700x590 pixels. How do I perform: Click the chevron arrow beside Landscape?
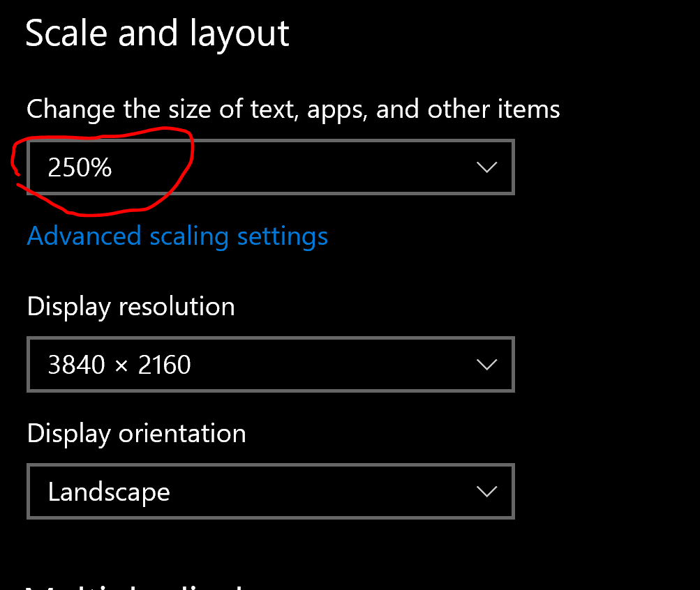(x=486, y=492)
